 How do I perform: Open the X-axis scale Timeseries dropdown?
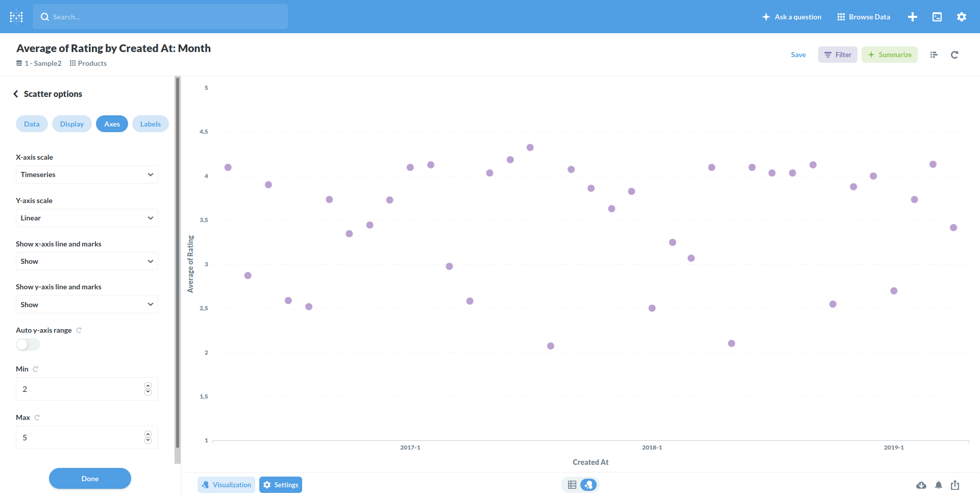point(86,175)
